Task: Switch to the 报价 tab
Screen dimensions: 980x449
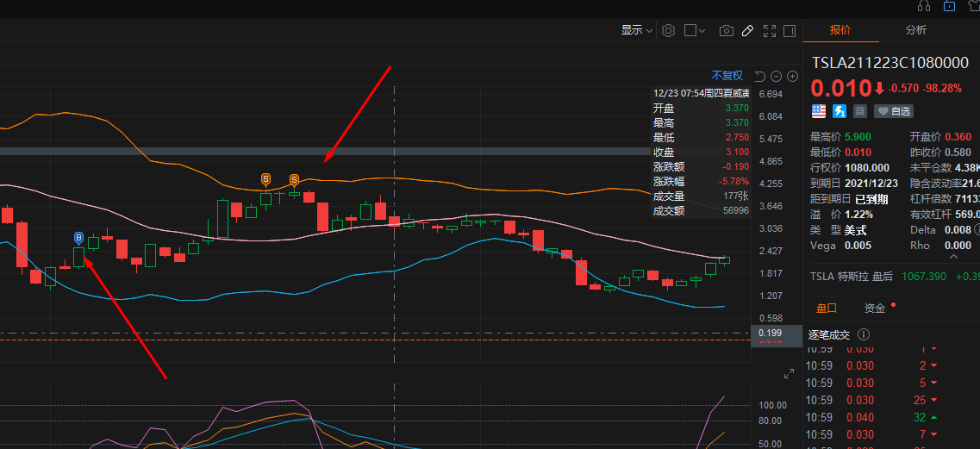Action: pos(840,31)
